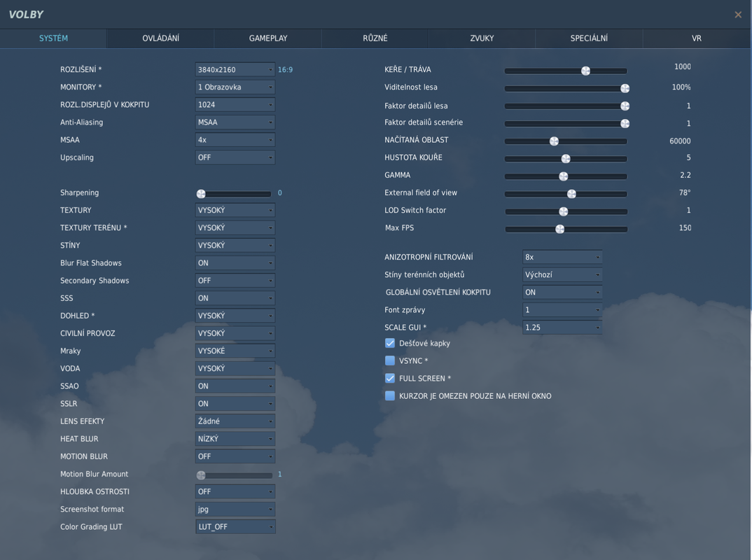Click the VOLBY window title
Image resolution: width=752 pixels, height=560 pixels.
click(26, 15)
